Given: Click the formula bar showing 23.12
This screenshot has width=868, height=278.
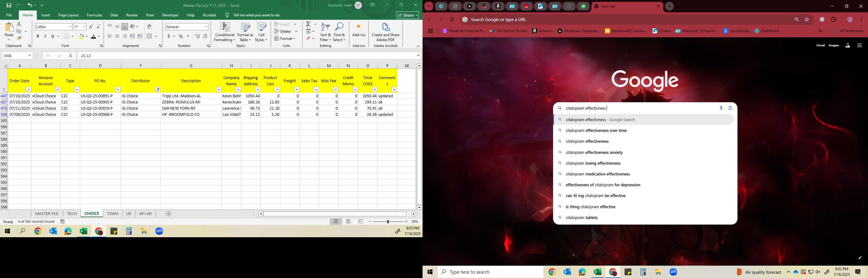Looking at the screenshot, I should pos(246,56).
